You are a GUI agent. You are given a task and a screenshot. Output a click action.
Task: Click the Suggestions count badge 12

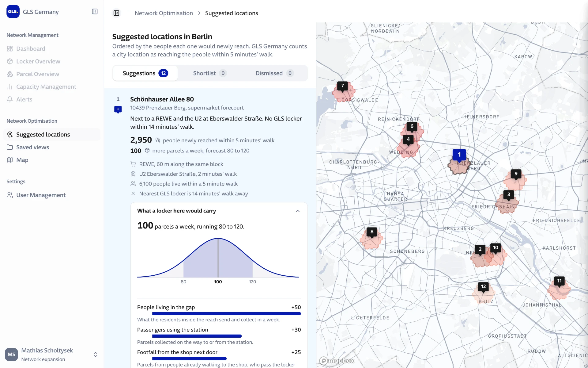click(163, 73)
